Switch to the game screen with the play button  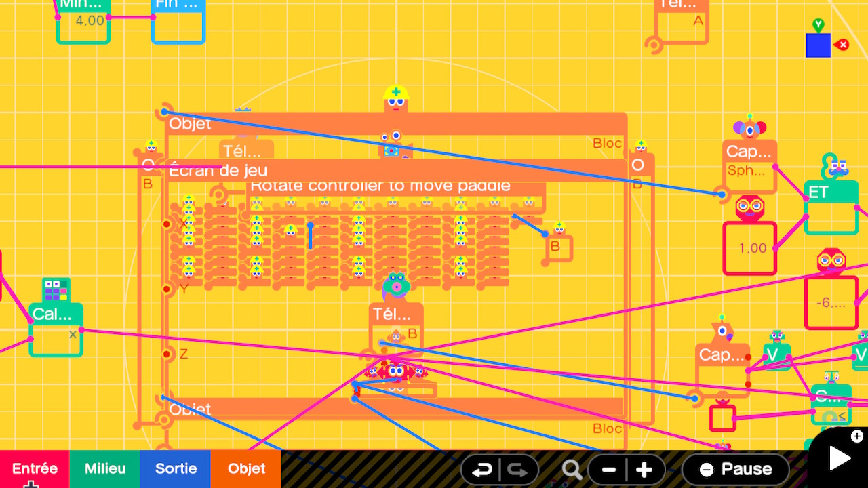(840, 459)
